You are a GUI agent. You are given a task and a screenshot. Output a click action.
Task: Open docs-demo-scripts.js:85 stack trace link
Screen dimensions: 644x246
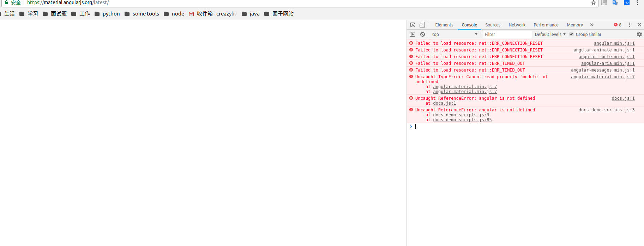point(462,120)
